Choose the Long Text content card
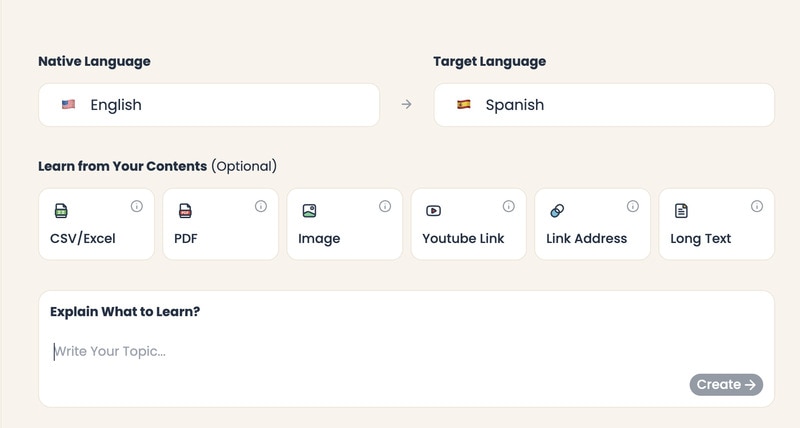 tap(716, 224)
